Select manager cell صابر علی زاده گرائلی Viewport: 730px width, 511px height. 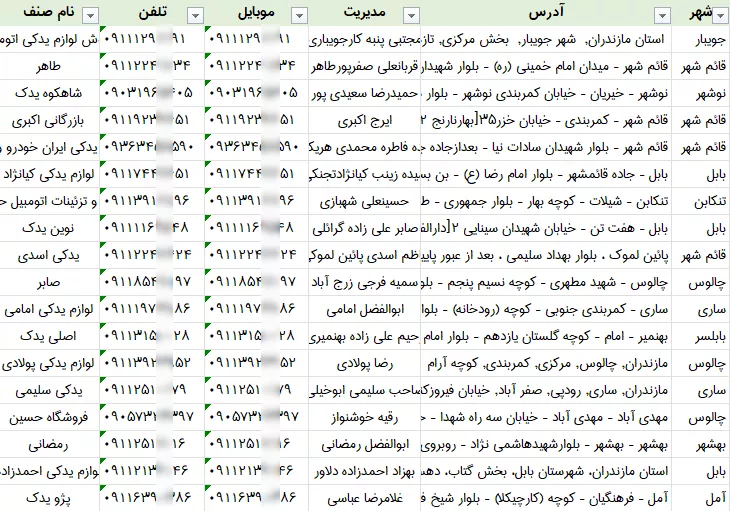(365, 229)
